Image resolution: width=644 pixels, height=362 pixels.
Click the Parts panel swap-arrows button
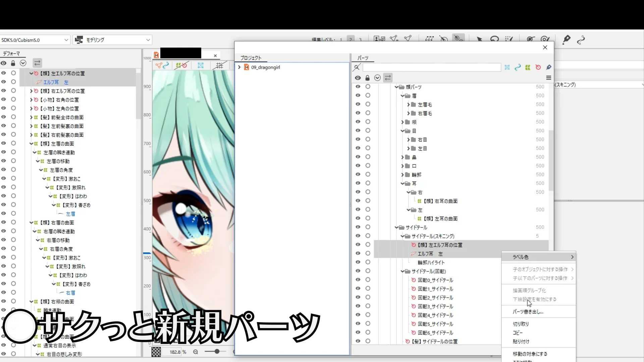click(x=388, y=78)
